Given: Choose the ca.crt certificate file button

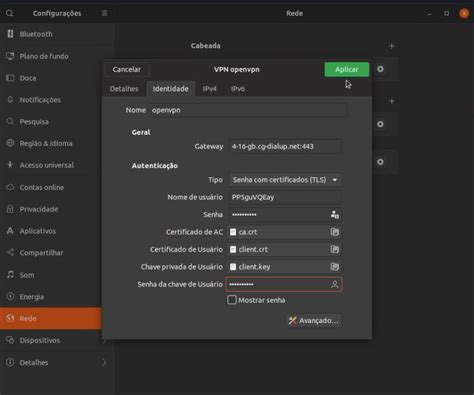Looking at the screenshot, I should (285, 232).
